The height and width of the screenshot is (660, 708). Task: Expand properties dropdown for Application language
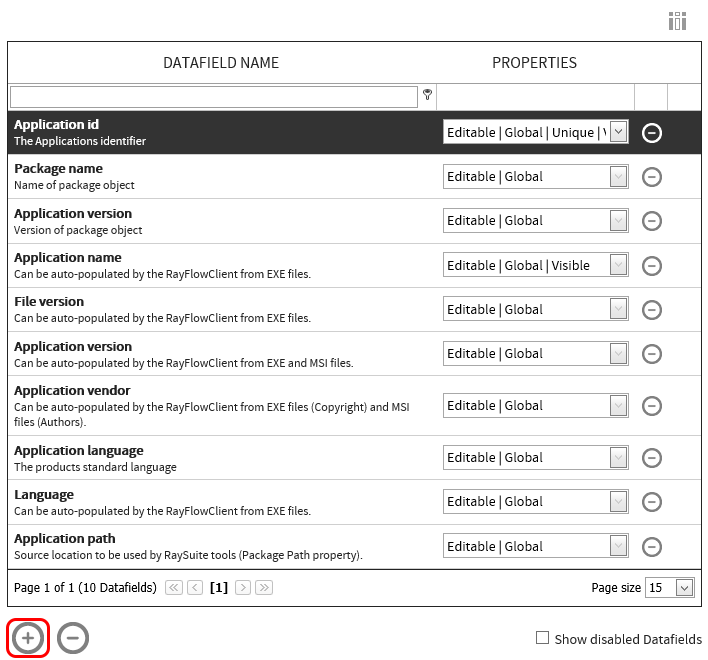click(x=618, y=458)
